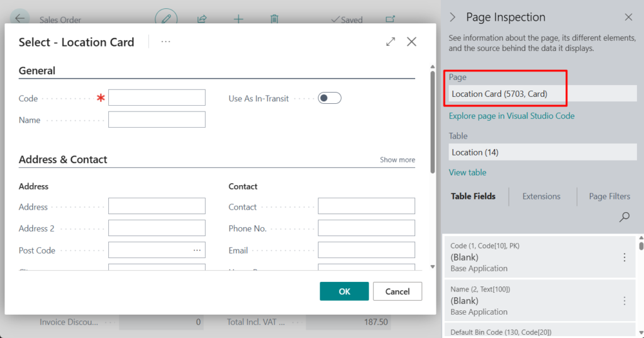Screen dimensions: 644x338
Task: Collapse the General section header
Action: point(37,71)
